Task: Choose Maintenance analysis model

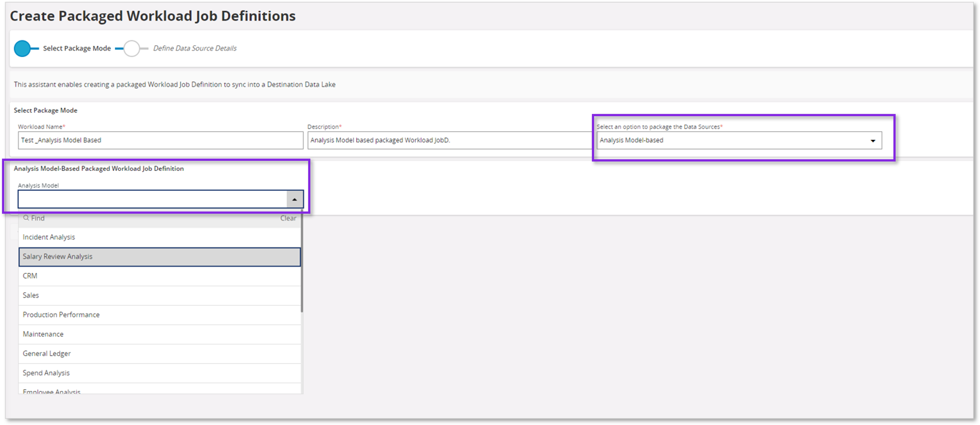Action: [159, 334]
